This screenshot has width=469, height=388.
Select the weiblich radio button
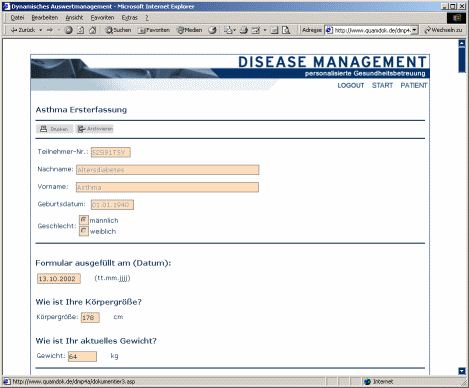click(x=84, y=231)
